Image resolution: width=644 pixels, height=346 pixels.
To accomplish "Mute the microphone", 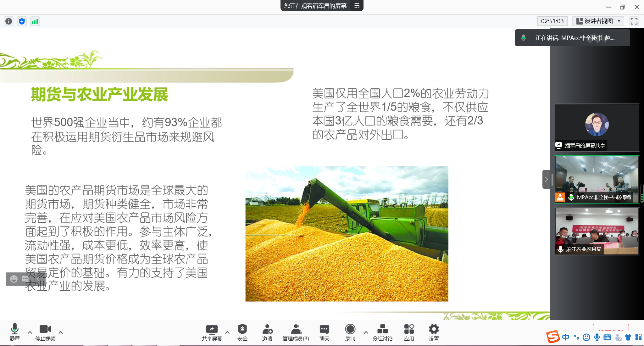I will [x=14, y=332].
